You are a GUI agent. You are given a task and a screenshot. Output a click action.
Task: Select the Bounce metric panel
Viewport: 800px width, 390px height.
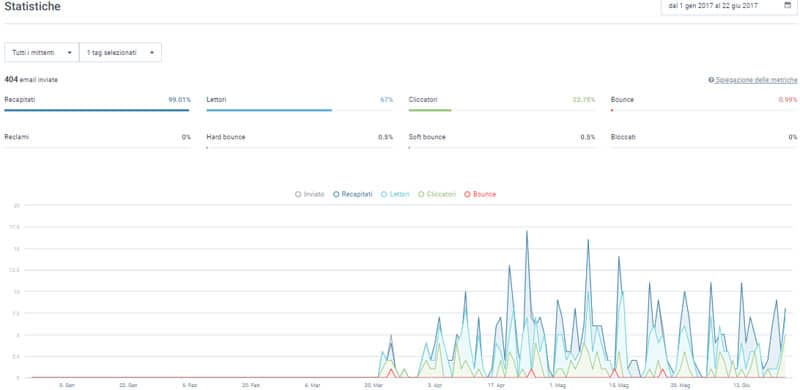coord(704,104)
